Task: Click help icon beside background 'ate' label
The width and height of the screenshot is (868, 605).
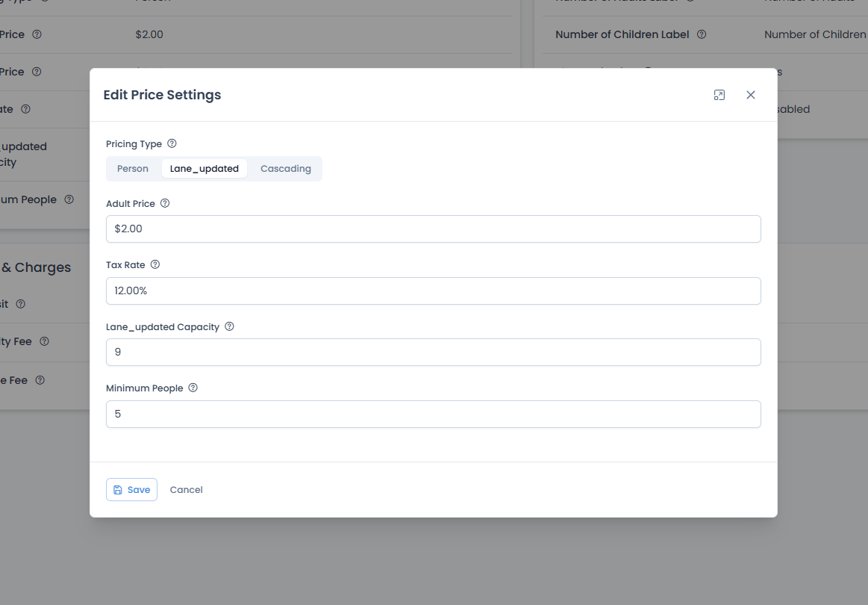Action: click(25, 109)
